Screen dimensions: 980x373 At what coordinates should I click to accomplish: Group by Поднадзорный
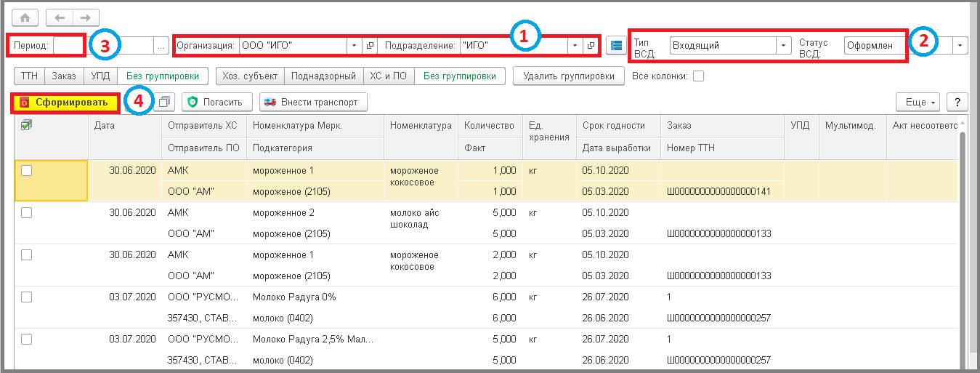[323, 76]
